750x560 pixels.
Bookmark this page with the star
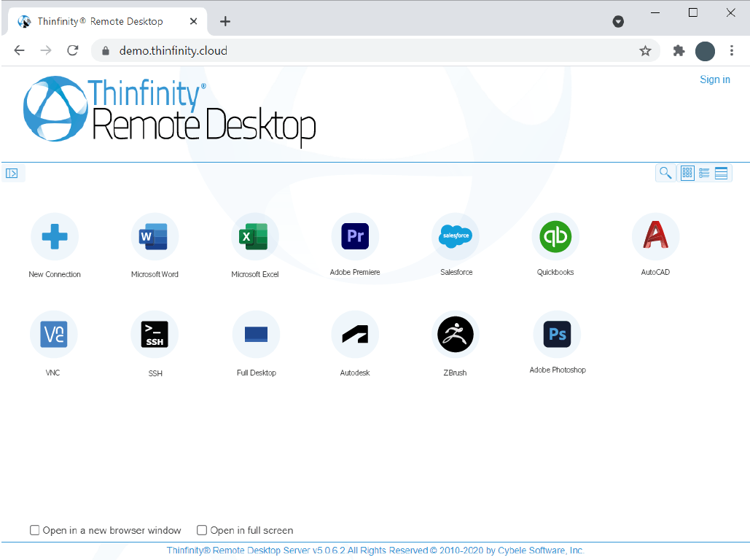(x=645, y=51)
